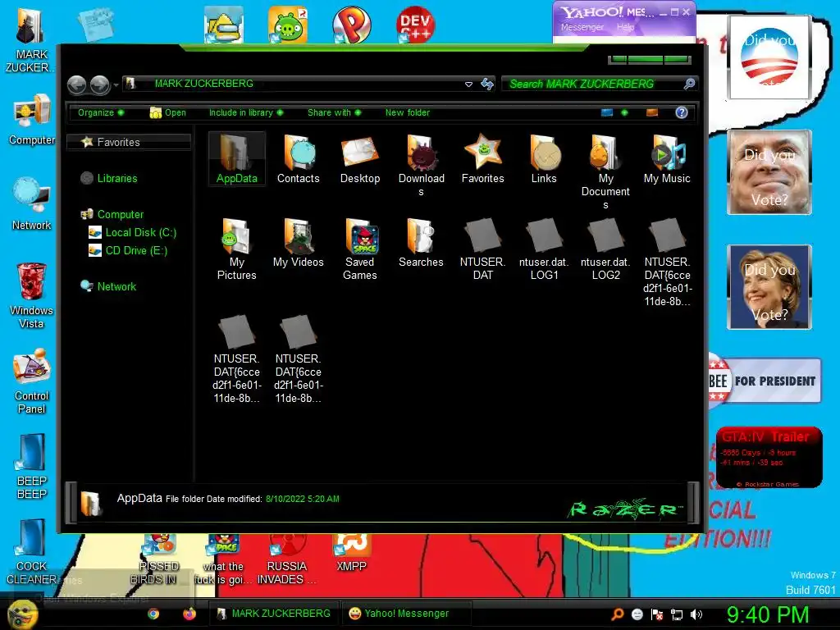Image resolution: width=840 pixels, height=630 pixels.
Task: Open the Computer desktop icon
Action: 31,119
